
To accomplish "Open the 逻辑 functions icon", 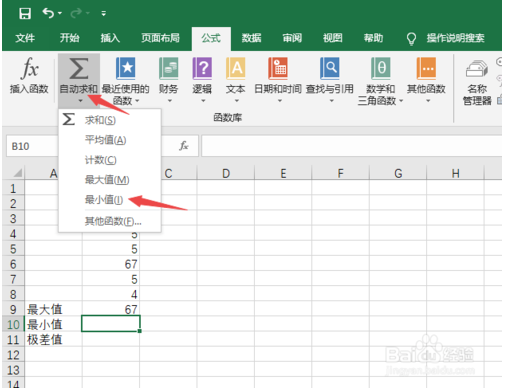I will click(x=202, y=68).
